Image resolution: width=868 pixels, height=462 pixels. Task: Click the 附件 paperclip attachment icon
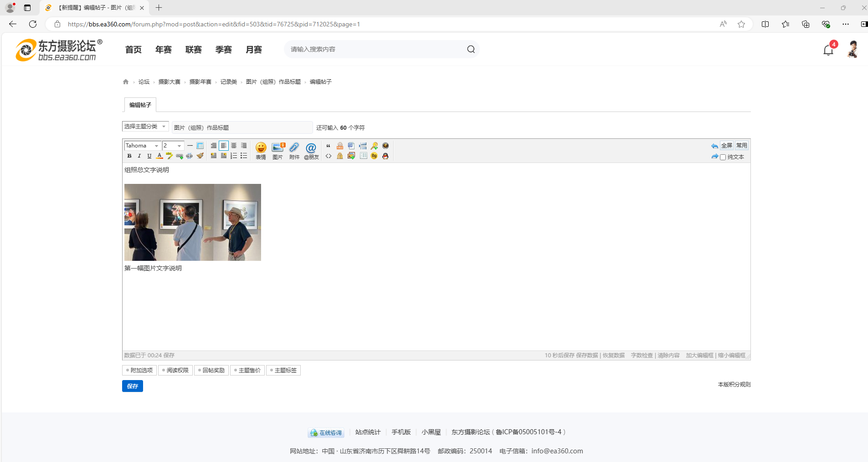coord(294,150)
